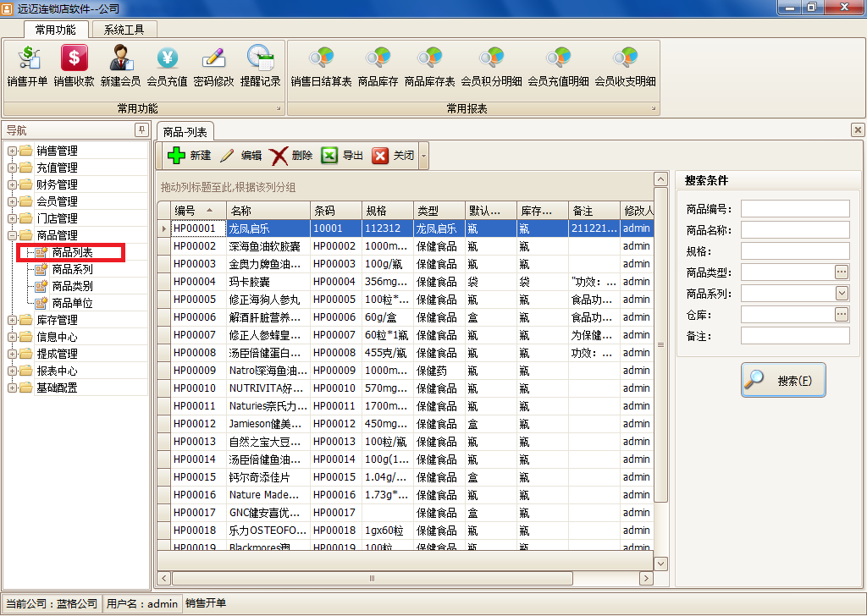867x616 pixels.
Task: Expand the 充值管理 tree node
Action: click(12, 168)
